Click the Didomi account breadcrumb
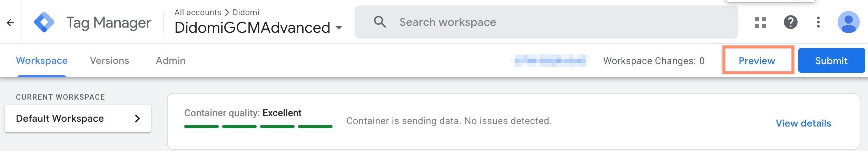Viewport: 868px width, 151px height. pyautogui.click(x=246, y=12)
